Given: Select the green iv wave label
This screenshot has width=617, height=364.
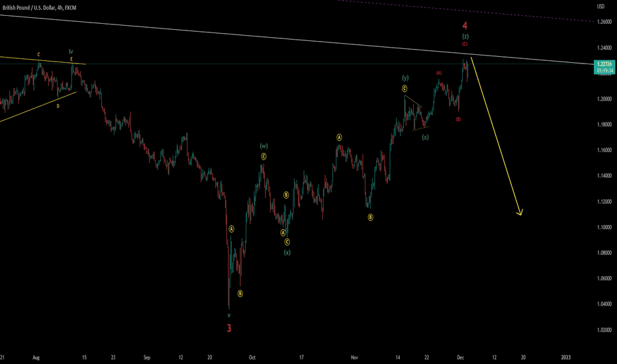Looking at the screenshot, I should (71, 52).
